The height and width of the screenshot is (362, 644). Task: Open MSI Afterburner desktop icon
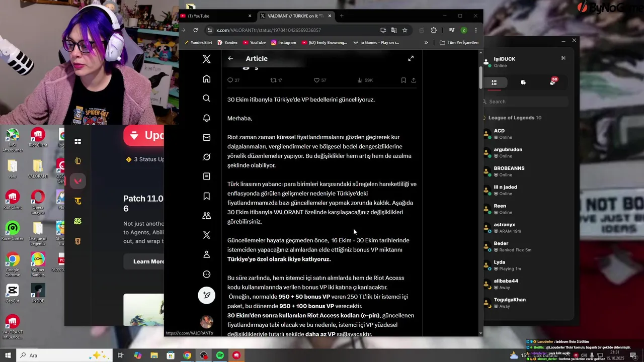click(13, 140)
